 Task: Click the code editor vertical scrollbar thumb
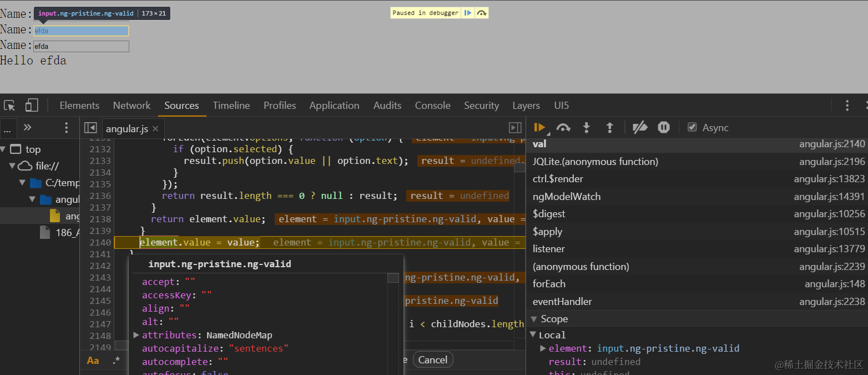tap(519, 167)
